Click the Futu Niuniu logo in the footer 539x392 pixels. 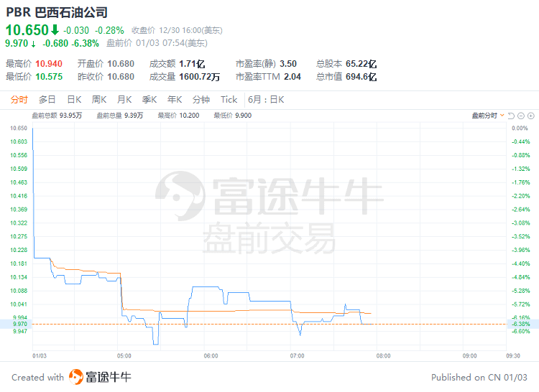click(x=100, y=377)
